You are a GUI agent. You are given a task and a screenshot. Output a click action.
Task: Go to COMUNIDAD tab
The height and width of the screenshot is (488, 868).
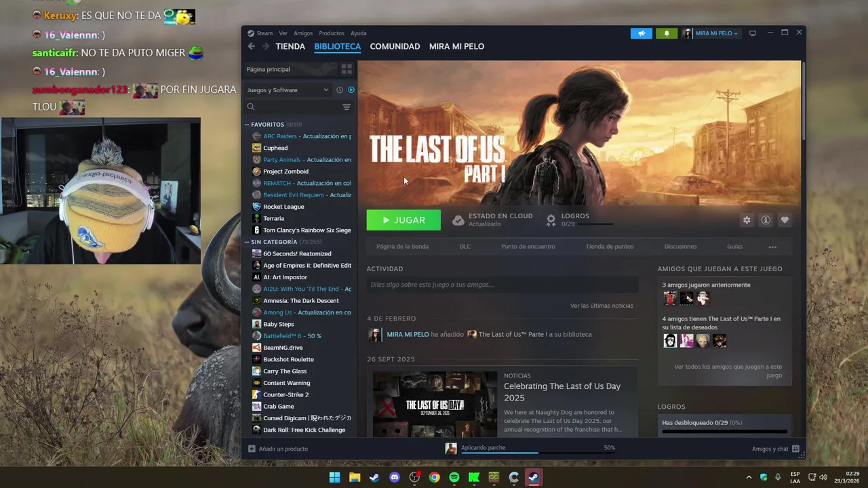click(x=395, y=46)
